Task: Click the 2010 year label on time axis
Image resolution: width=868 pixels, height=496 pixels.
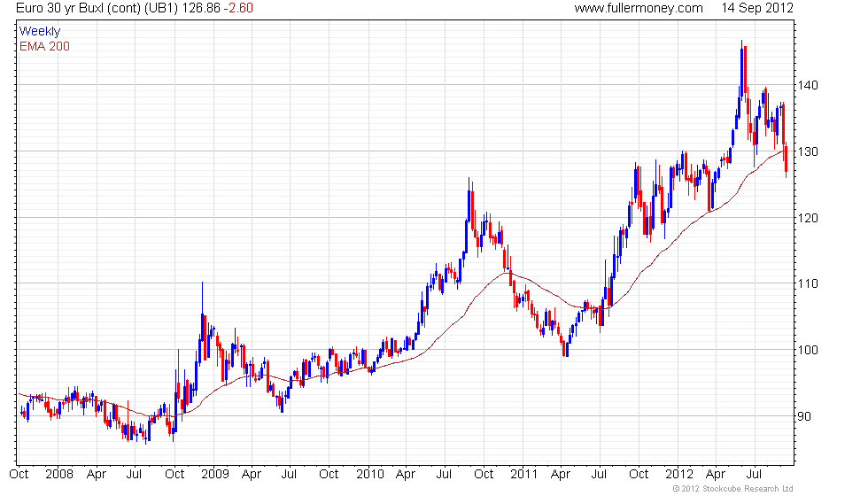Action: pos(370,475)
